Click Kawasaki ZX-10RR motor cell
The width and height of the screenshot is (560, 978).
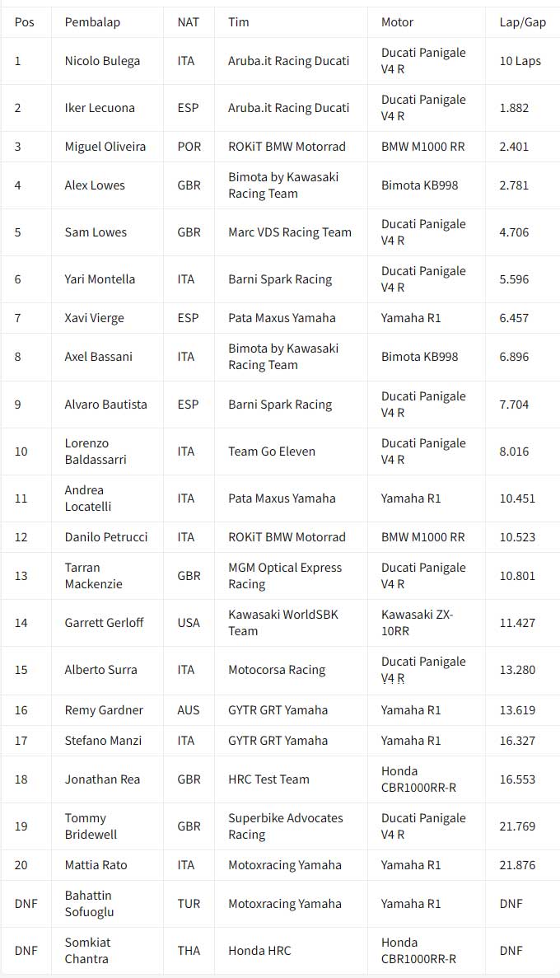click(x=418, y=623)
